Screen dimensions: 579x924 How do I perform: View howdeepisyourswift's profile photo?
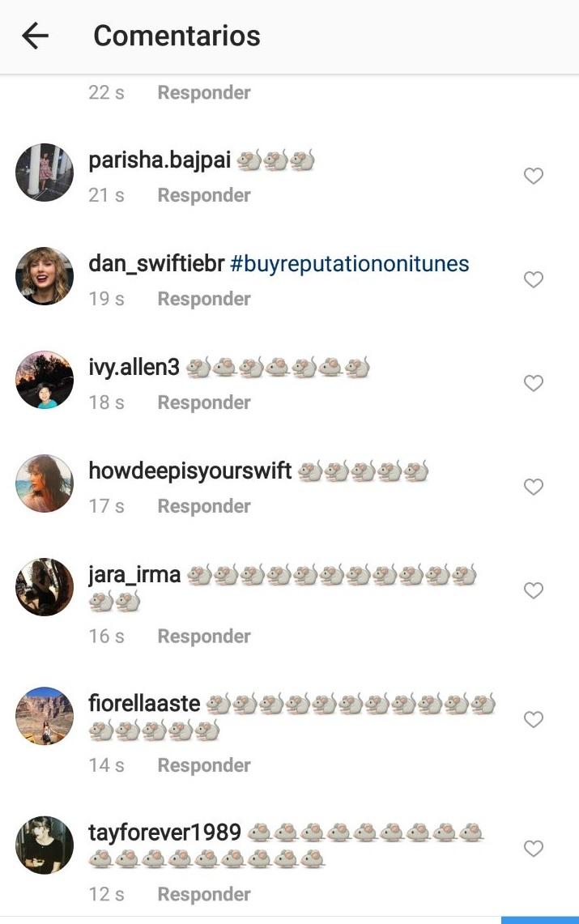click(x=45, y=483)
